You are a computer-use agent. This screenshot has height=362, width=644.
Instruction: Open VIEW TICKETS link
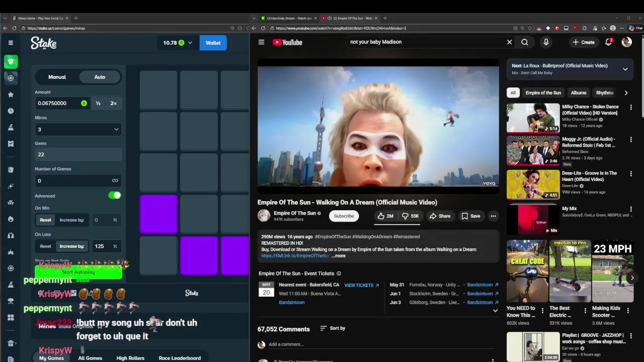(361, 285)
